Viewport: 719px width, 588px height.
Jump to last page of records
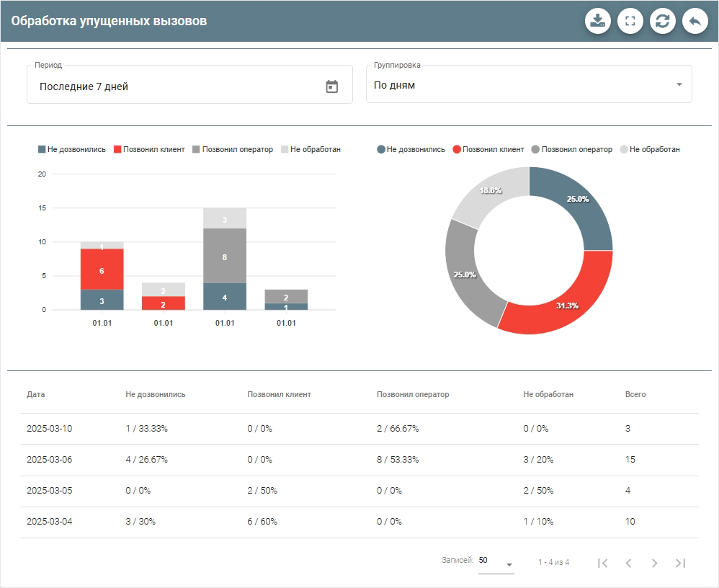click(680, 563)
